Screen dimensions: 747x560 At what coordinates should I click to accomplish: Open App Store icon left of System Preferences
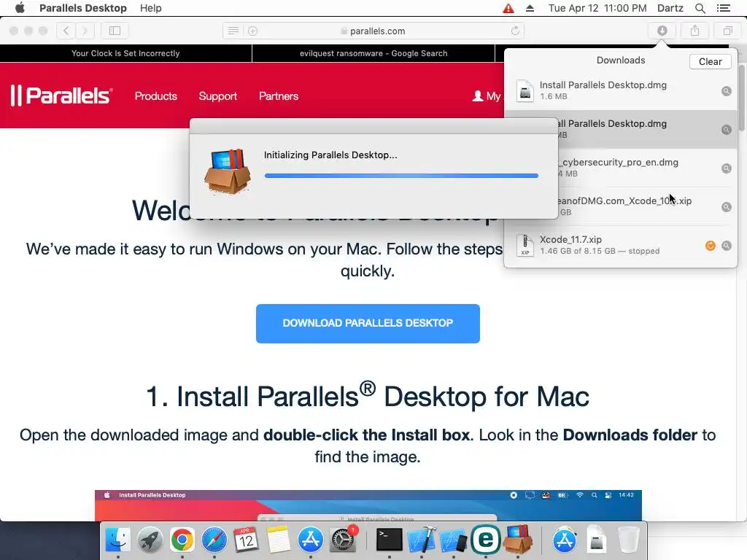(310, 540)
